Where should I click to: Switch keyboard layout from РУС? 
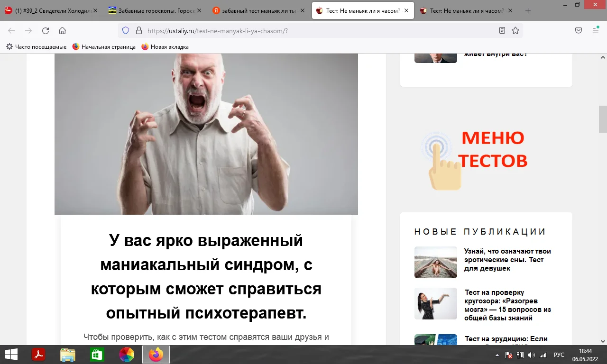click(559, 354)
